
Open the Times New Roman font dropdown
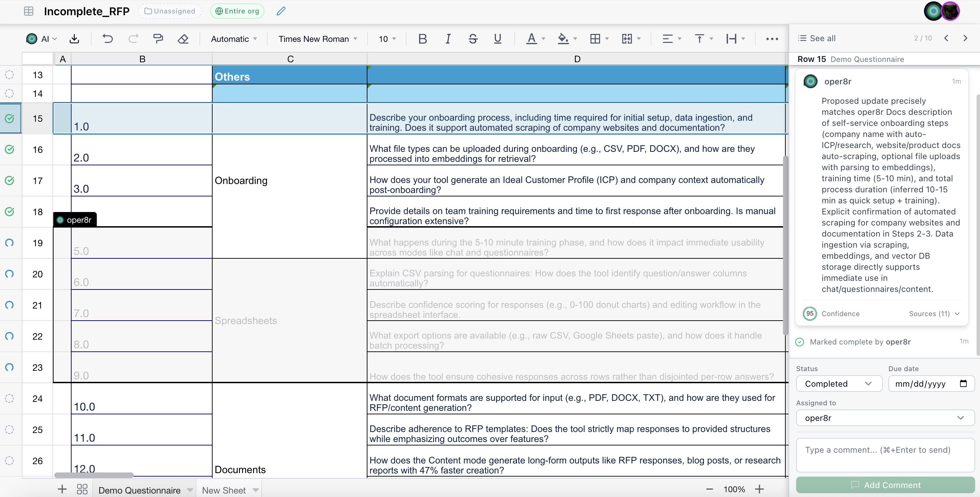tap(318, 38)
